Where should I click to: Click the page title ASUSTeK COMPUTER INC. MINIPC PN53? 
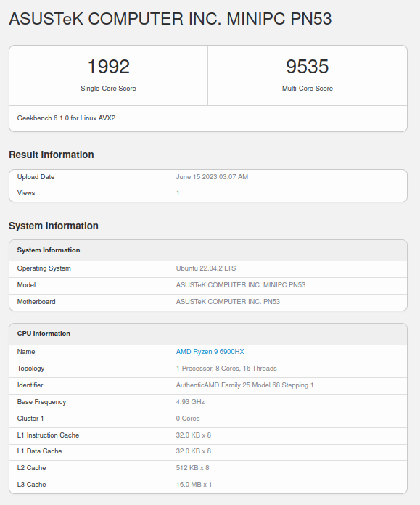pyautogui.click(x=170, y=19)
